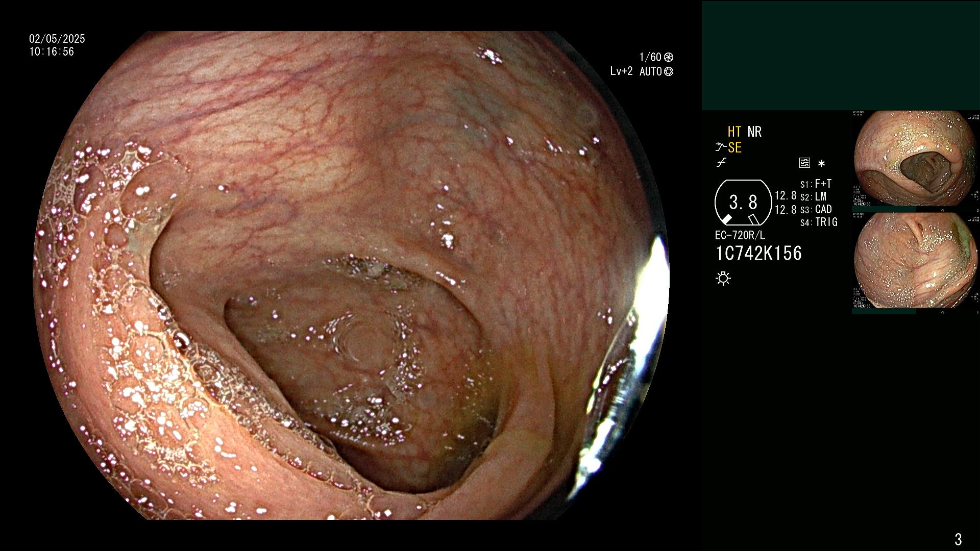Click scope switch S1: F+T
The height and width of the screenshot is (551, 980).
[x=816, y=184]
